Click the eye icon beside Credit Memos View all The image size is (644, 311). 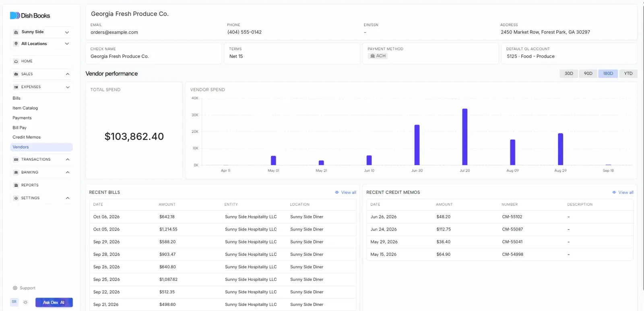pos(614,193)
